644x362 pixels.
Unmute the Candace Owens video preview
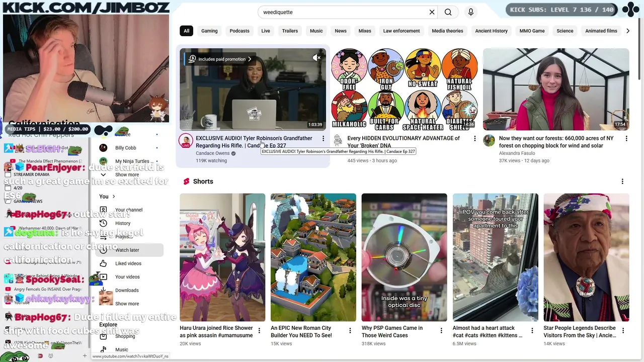(x=317, y=58)
